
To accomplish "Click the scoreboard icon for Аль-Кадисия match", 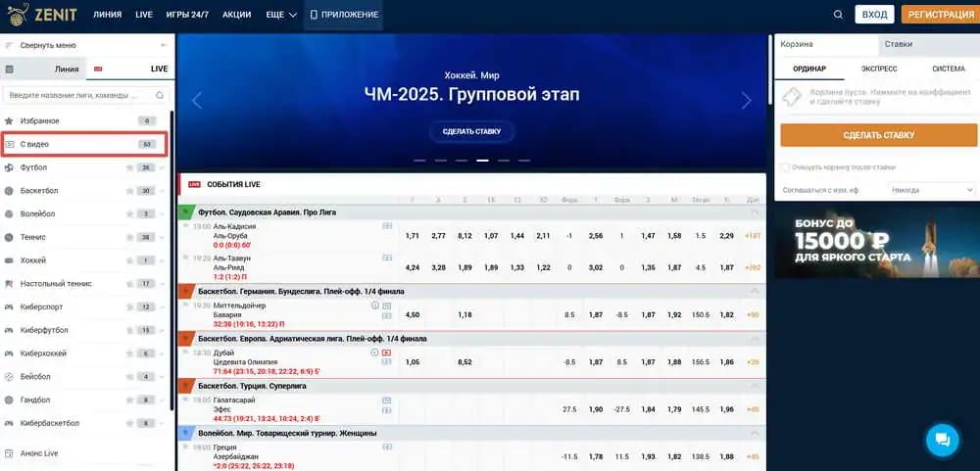I will [387, 226].
